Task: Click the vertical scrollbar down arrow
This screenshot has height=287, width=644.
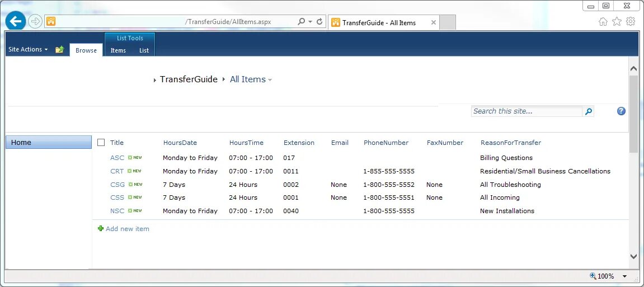Action: point(633,256)
